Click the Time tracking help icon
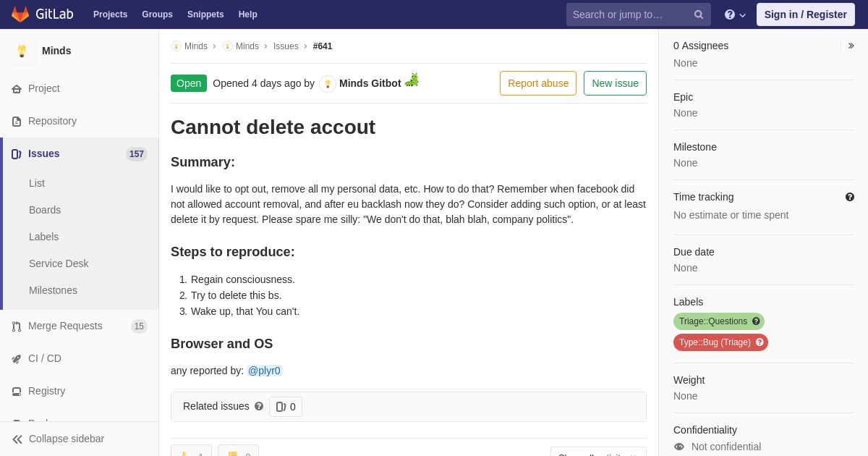The width and height of the screenshot is (868, 456). pyautogui.click(x=850, y=197)
